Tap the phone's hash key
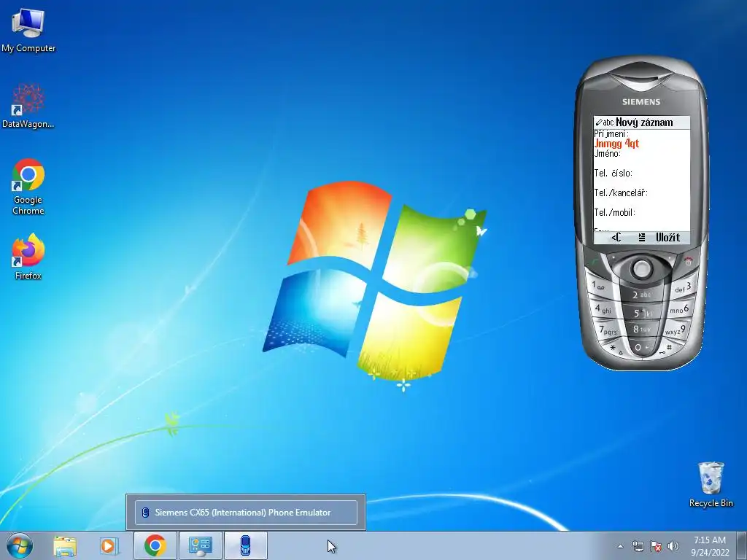This screenshot has height=560, width=747. coord(667,349)
